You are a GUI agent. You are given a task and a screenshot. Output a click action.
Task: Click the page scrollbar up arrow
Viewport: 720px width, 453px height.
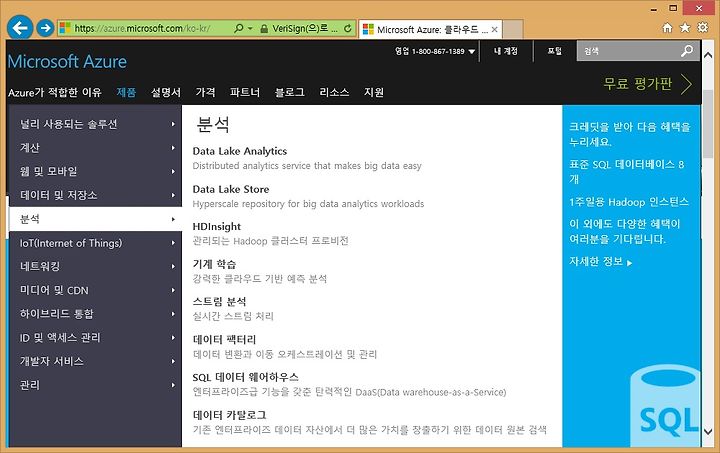tap(708, 55)
